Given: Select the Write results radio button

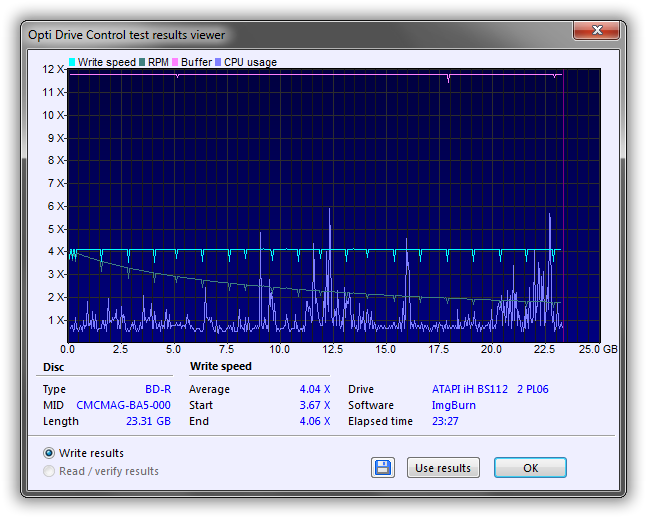Looking at the screenshot, I should [49, 453].
